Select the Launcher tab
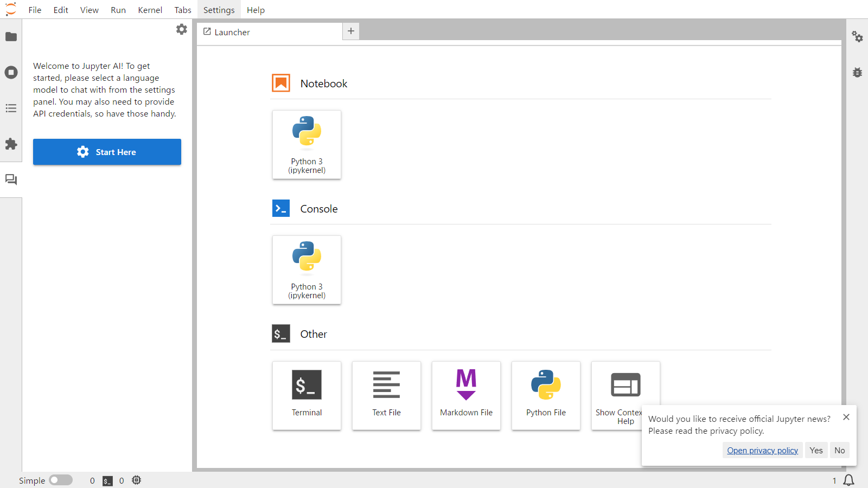The height and width of the screenshot is (488, 868). (232, 32)
